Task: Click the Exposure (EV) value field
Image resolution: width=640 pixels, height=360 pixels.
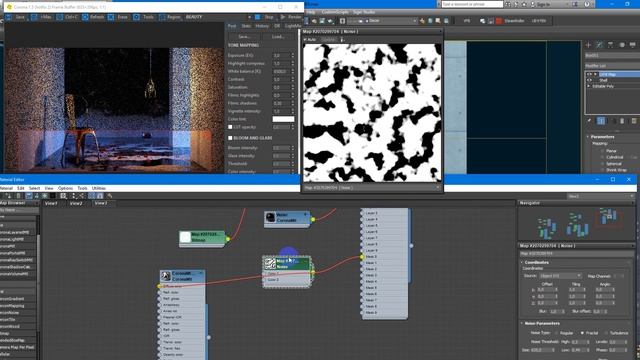Action: click(281, 56)
